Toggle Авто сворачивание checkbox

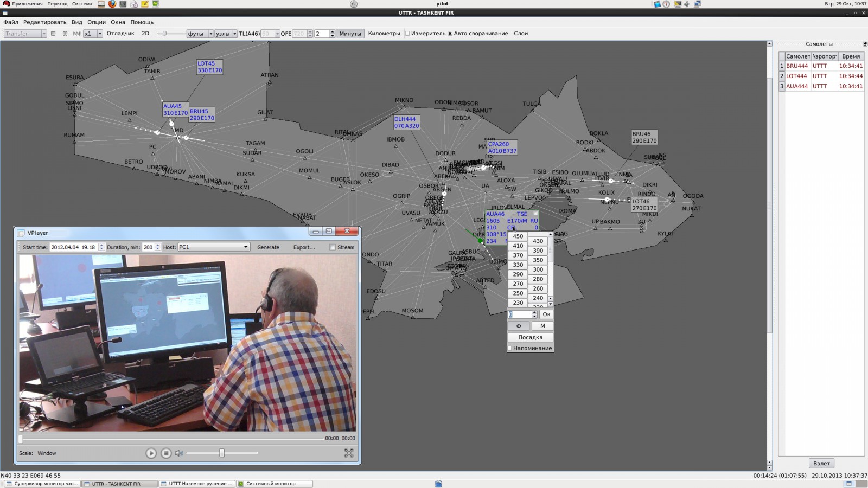click(450, 34)
